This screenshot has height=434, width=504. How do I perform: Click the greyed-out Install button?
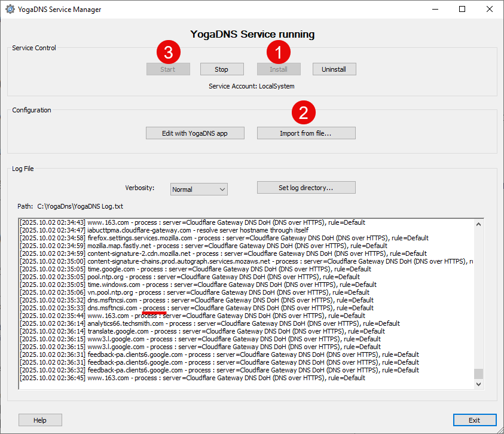click(x=279, y=69)
